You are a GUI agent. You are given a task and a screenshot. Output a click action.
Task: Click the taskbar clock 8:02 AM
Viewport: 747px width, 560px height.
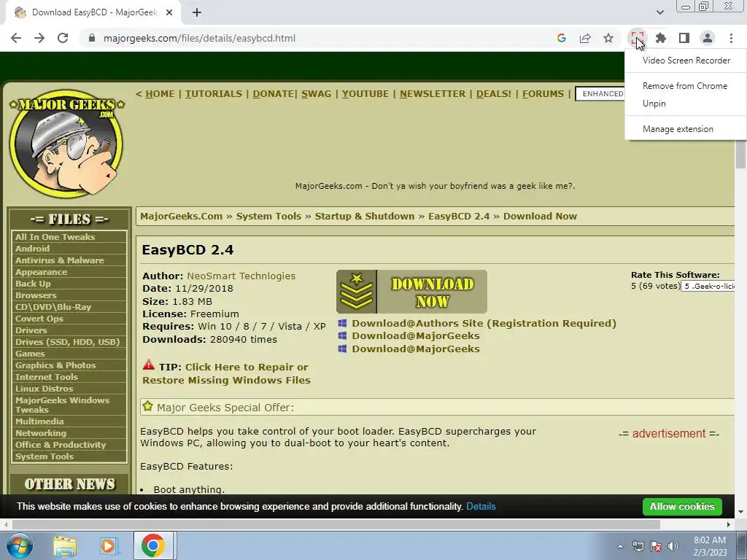[710, 546]
